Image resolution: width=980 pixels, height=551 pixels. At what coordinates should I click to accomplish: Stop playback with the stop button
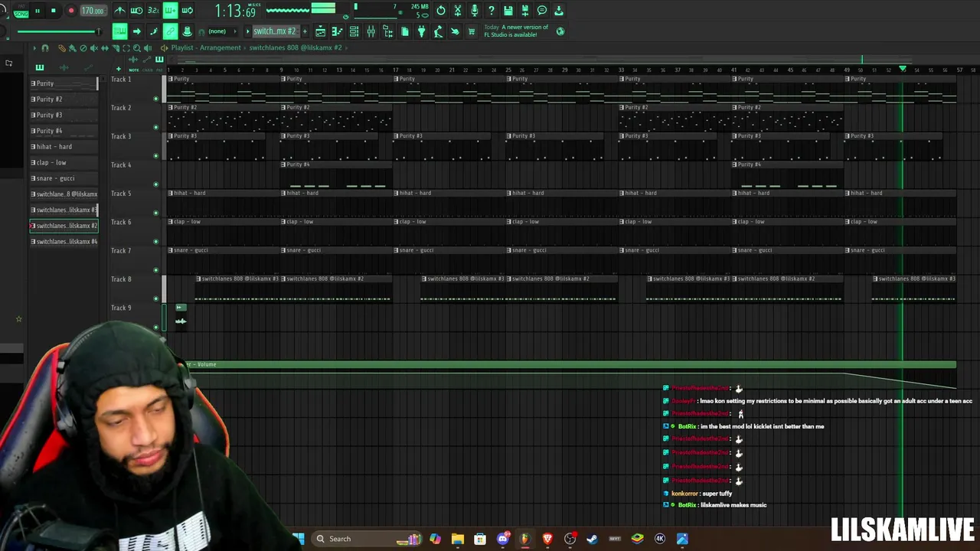tap(53, 11)
